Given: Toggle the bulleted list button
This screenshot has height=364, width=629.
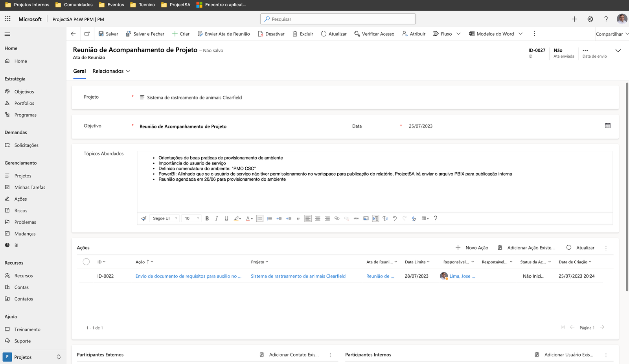Looking at the screenshot, I should coord(260,218).
